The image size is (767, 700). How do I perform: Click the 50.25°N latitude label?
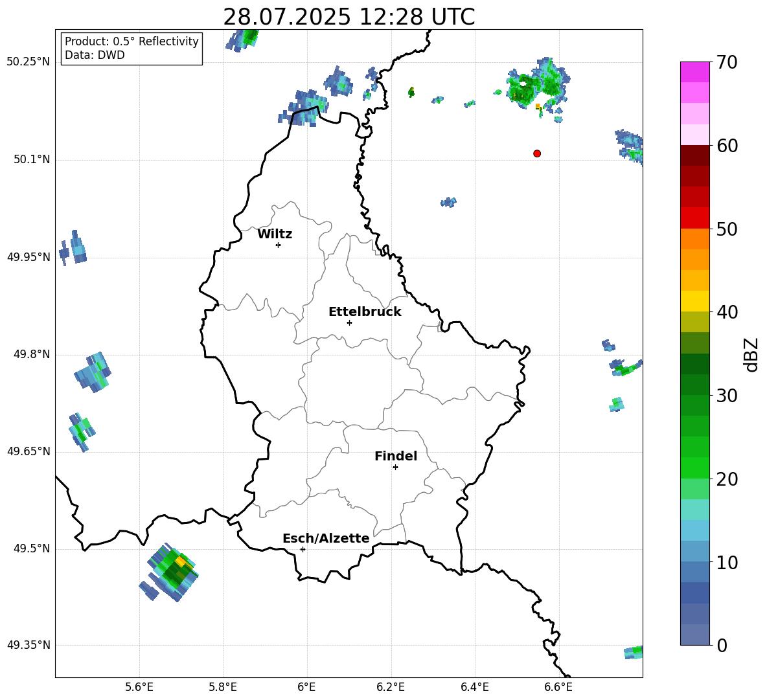pos(29,62)
